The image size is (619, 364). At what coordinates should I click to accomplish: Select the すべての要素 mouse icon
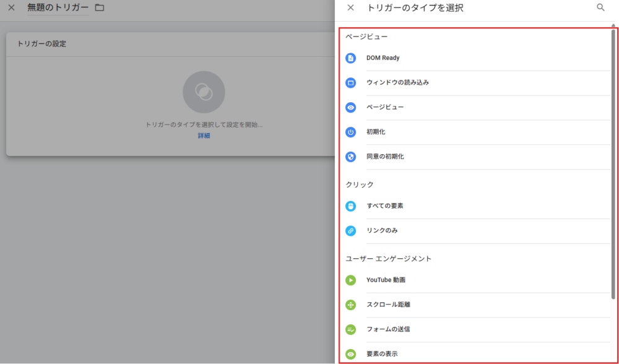[x=351, y=206]
